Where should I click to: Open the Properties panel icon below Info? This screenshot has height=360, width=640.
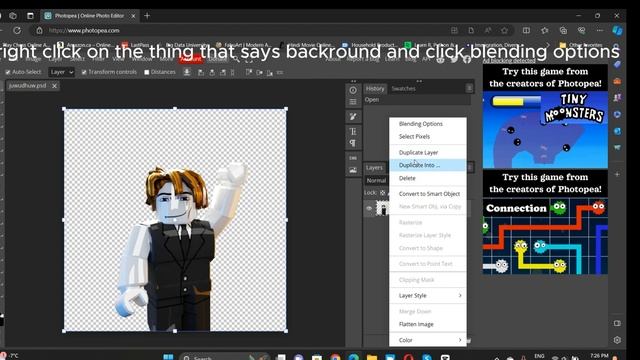tap(353, 102)
